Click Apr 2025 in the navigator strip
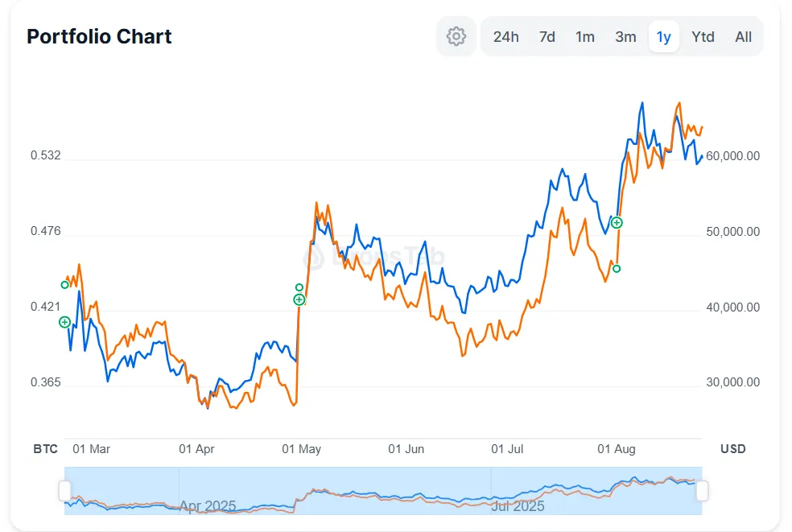This screenshot has width=792, height=532. pyautogui.click(x=208, y=505)
